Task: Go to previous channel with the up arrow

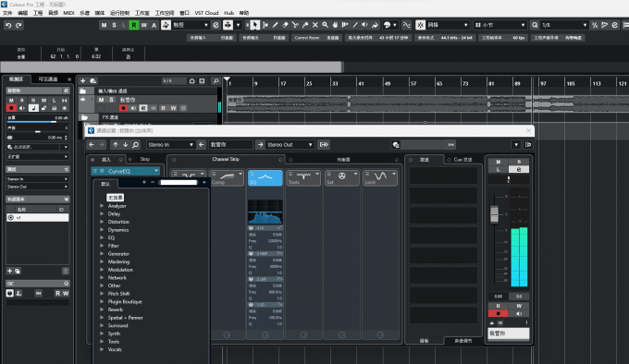Action: pyautogui.click(x=116, y=144)
